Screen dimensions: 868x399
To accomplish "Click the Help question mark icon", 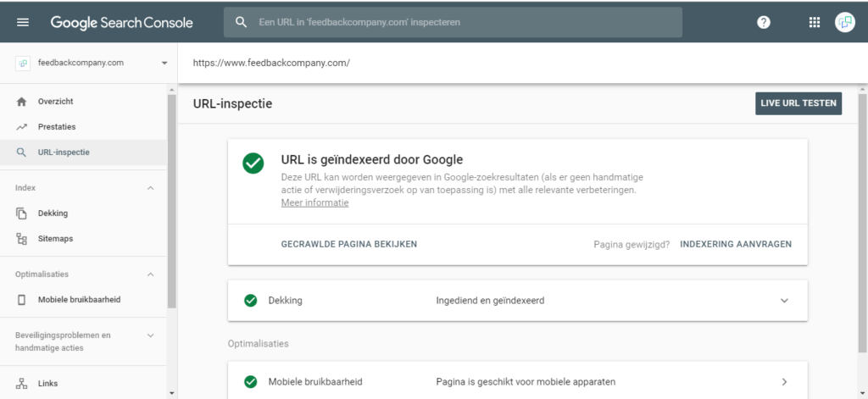I will coord(764,22).
